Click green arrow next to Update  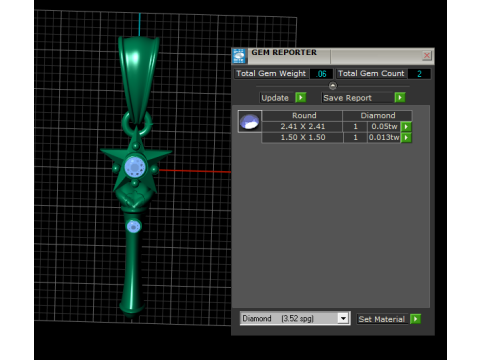(x=301, y=97)
